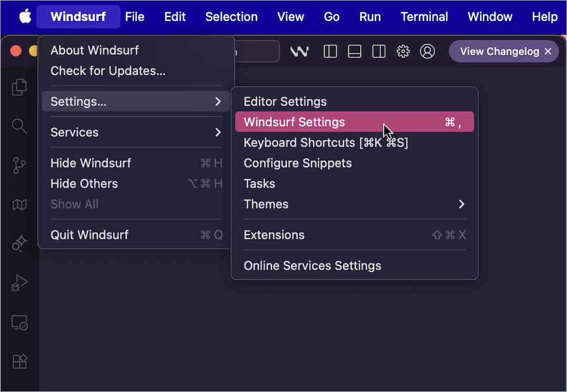Open the Help menu
The width and height of the screenshot is (567, 392).
(544, 17)
